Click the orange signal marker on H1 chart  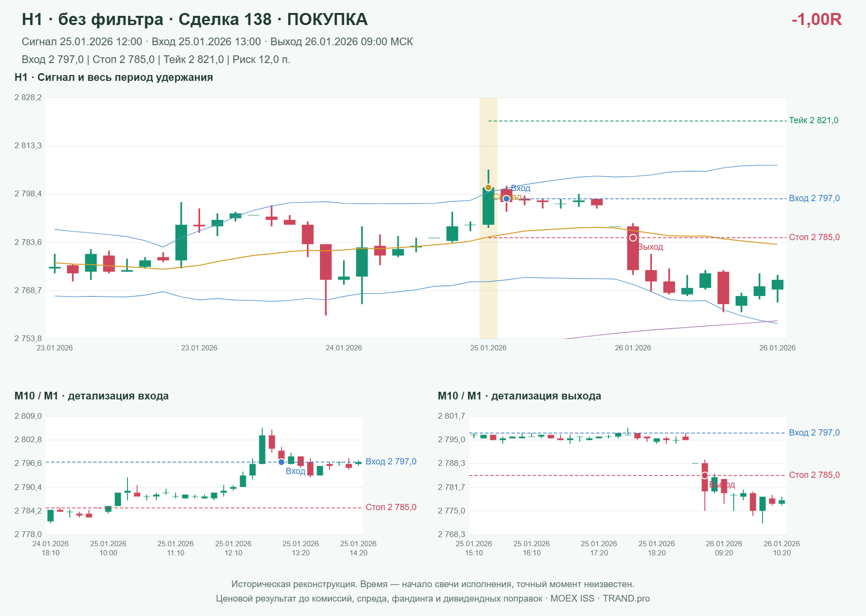[488, 188]
